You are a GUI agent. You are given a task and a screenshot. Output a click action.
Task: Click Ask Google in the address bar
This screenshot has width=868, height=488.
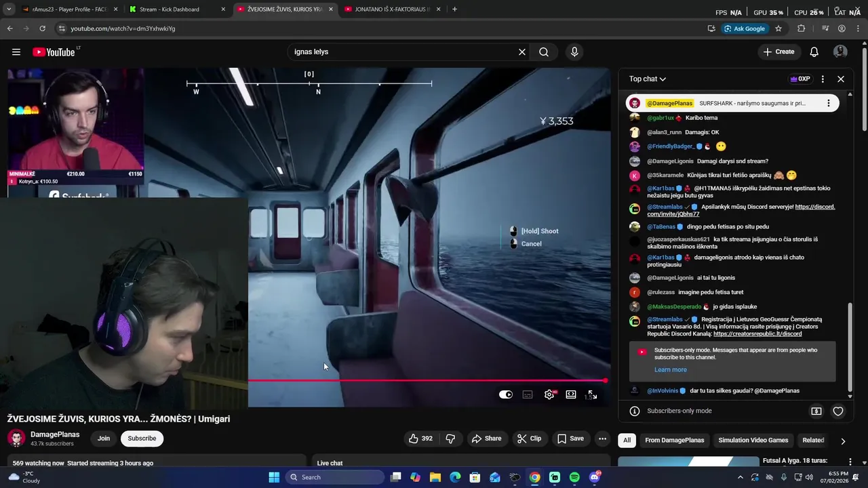[x=745, y=28]
